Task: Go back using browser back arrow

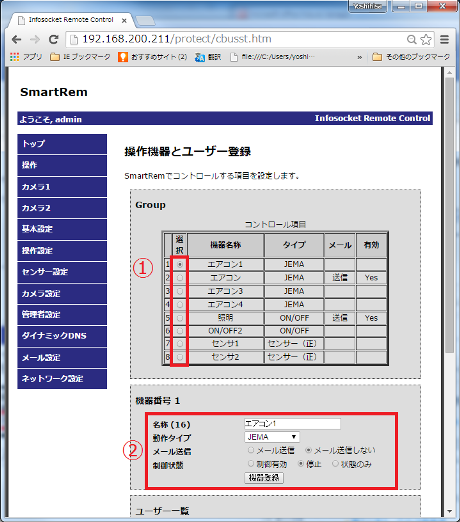Action: pyautogui.click(x=16, y=40)
